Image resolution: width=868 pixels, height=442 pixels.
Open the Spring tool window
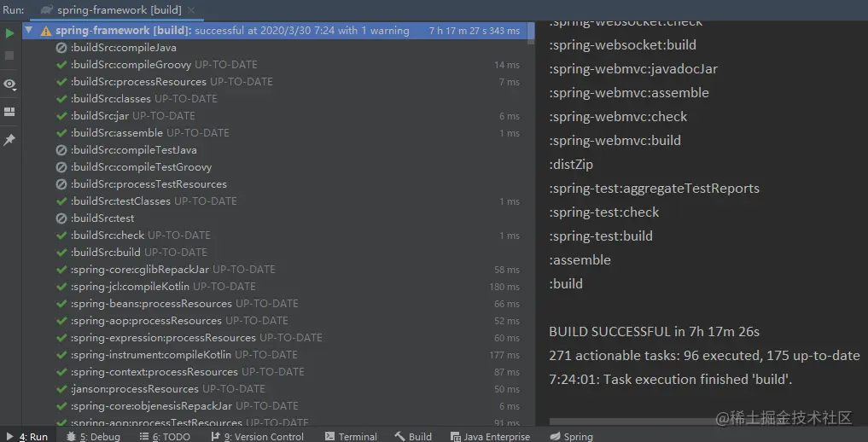click(x=572, y=437)
